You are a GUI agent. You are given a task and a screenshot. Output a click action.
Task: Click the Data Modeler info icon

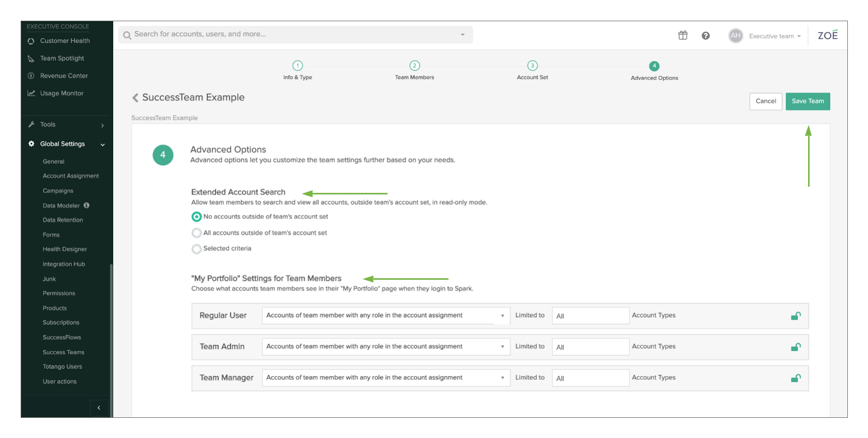click(x=86, y=205)
